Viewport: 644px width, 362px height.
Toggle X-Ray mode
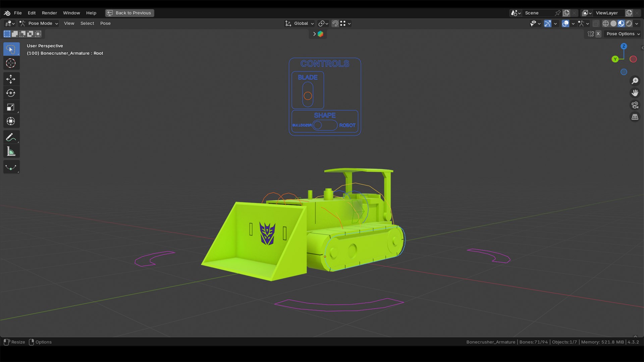[596, 23]
